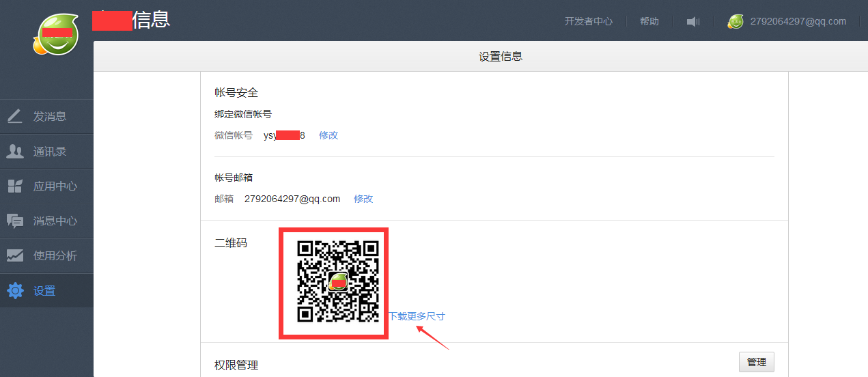This screenshot has height=377, width=868.
Task: Open 开发者中心 link in header
Action: [589, 21]
